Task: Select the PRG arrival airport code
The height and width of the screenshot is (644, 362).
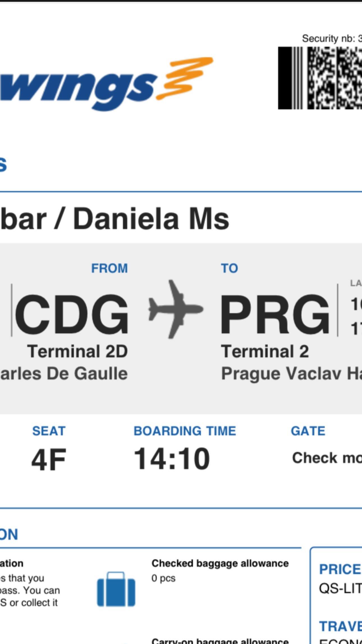Action: click(x=275, y=314)
